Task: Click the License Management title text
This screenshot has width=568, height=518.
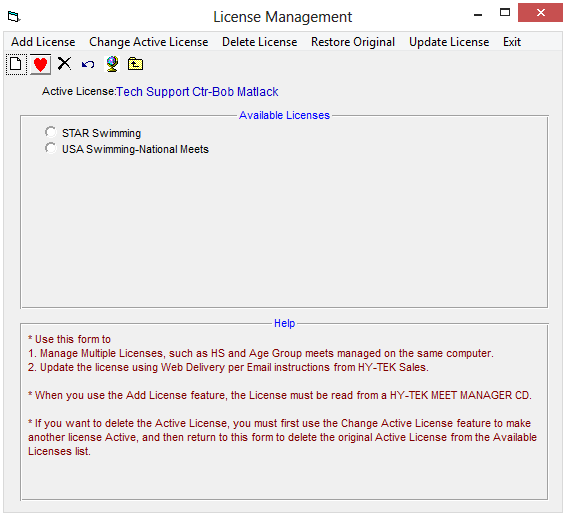Action: pyautogui.click(x=283, y=17)
